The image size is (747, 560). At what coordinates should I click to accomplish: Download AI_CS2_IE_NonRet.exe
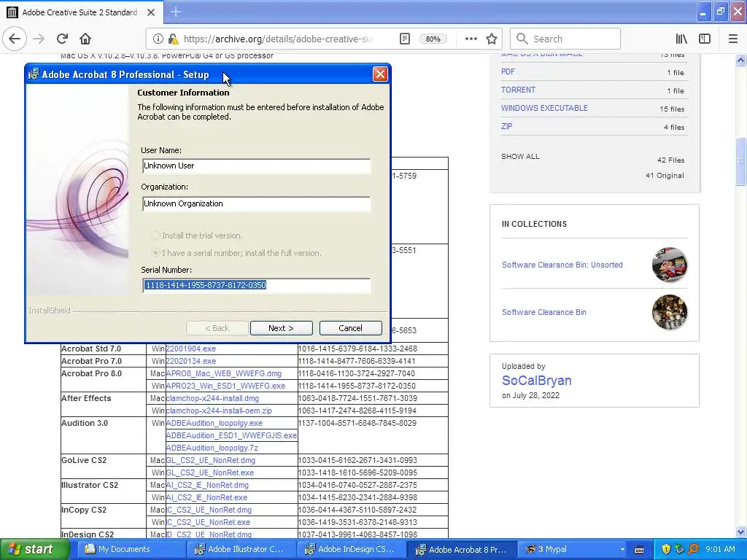pyautogui.click(x=206, y=497)
